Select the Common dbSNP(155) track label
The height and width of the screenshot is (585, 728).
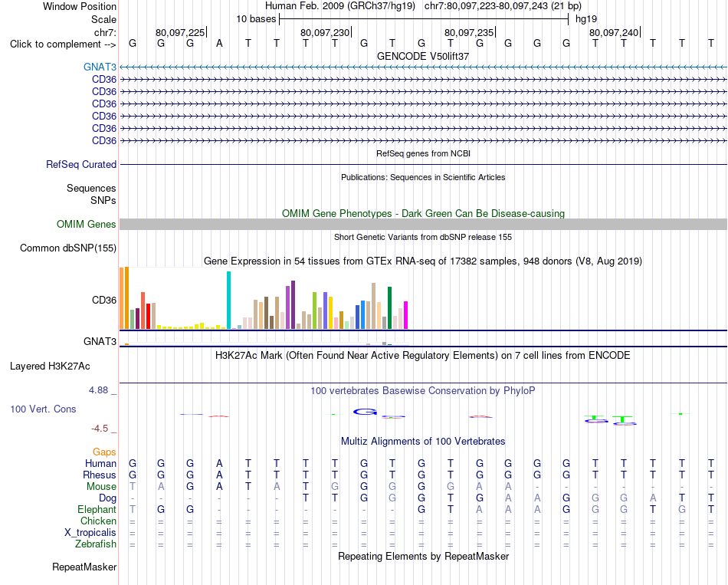click(x=68, y=248)
